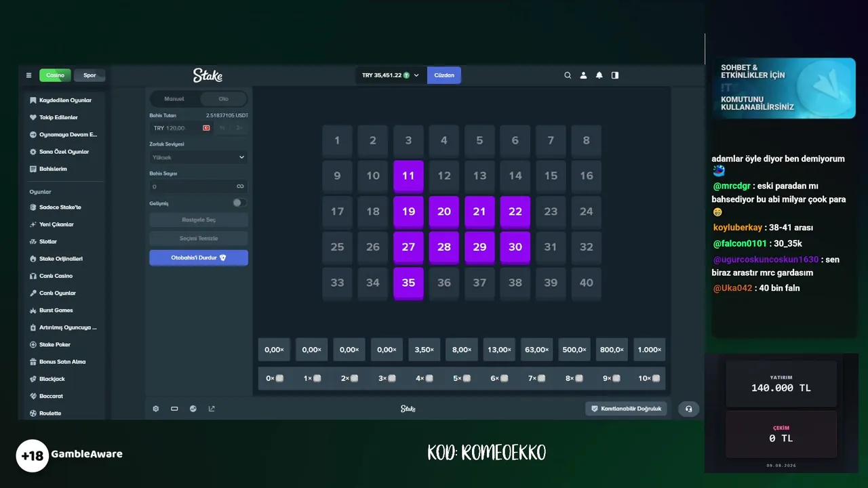Click the Seçimi Temizle button

(199, 239)
